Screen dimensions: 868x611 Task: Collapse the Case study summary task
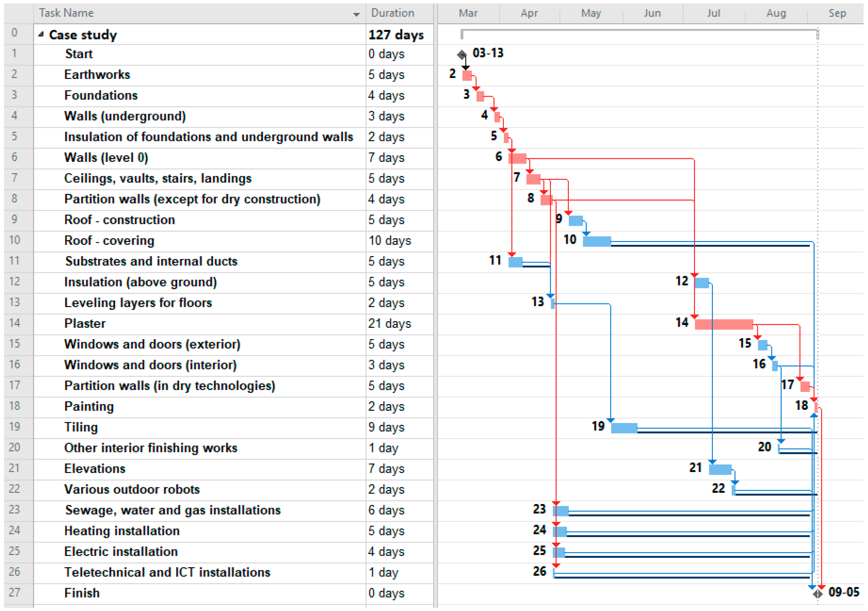pos(41,34)
